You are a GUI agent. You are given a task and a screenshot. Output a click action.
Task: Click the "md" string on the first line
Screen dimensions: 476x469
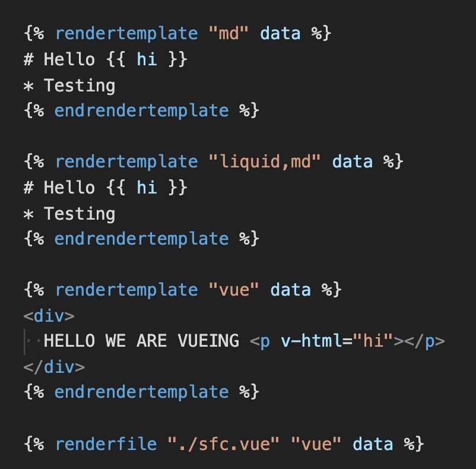click(x=229, y=33)
